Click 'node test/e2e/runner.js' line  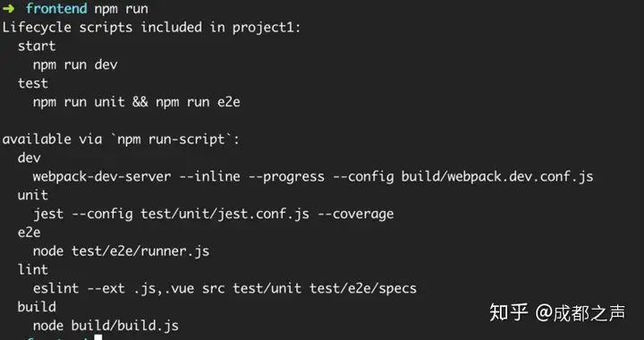coord(121,251)
